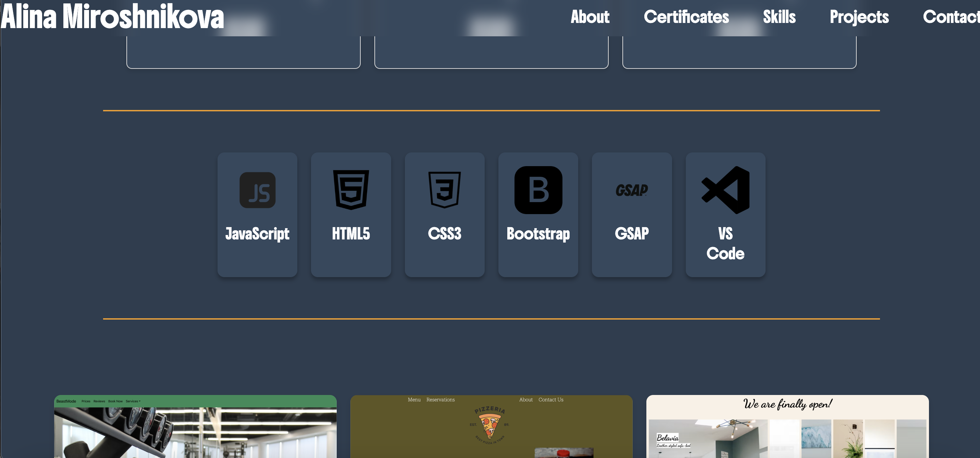This screenshot has height=458, width=980.
Task: Open the Projects nav item
Action: 859,17
